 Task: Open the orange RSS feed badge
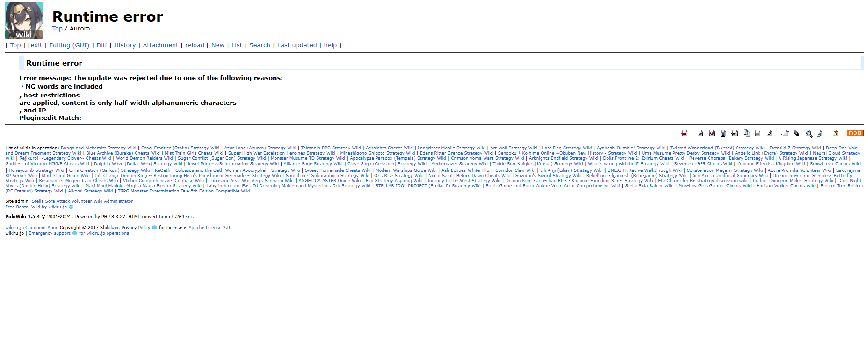tap(855, 133)
